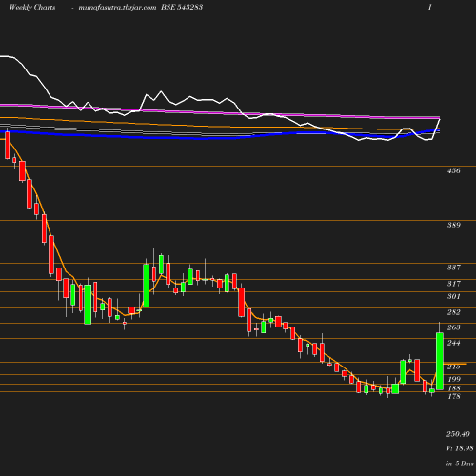476x476 pixels.
Task: Click the 199 price level label
Action: [454, 379]
